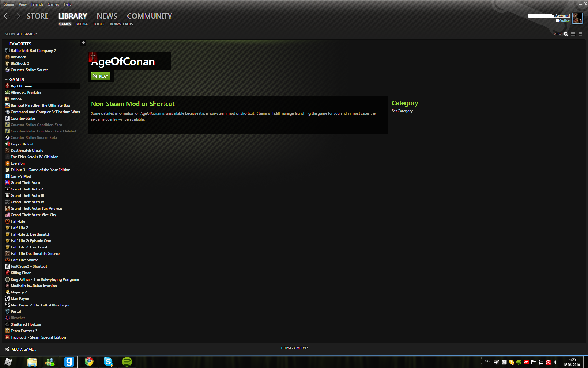The image size is (588, 368).
Task: Open the Games menu
Action: click(53, 4)
